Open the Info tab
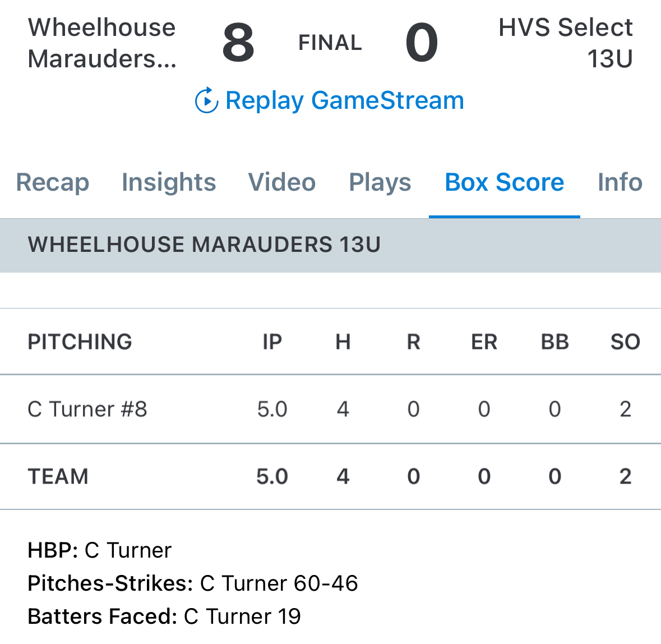Screen dimensions: 661x644 point(620,182)
